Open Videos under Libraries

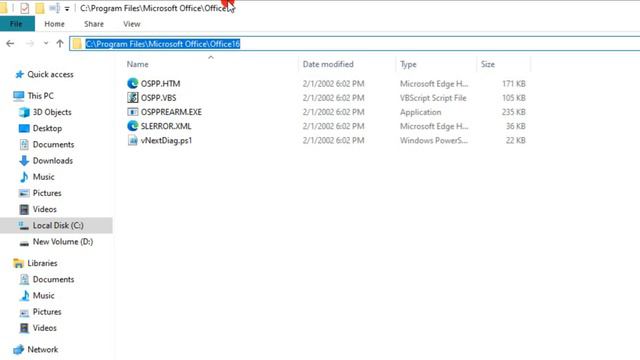pyautogui.click(x=44, y=328)
